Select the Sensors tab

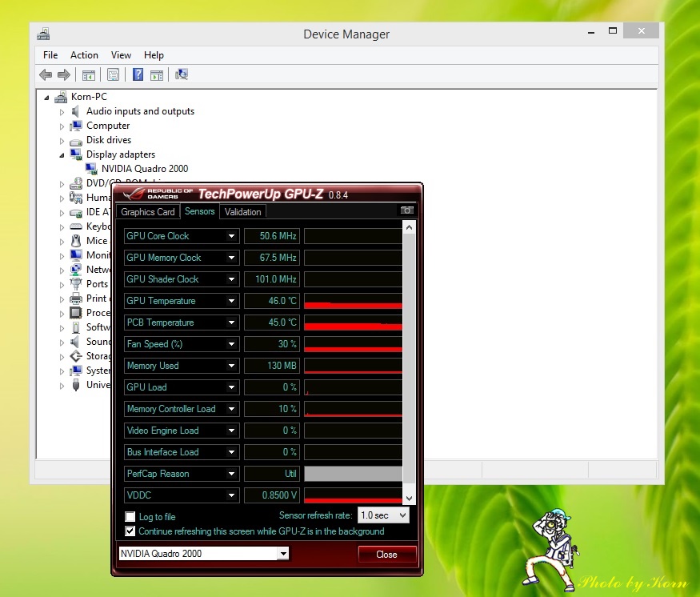click(199, 211)
